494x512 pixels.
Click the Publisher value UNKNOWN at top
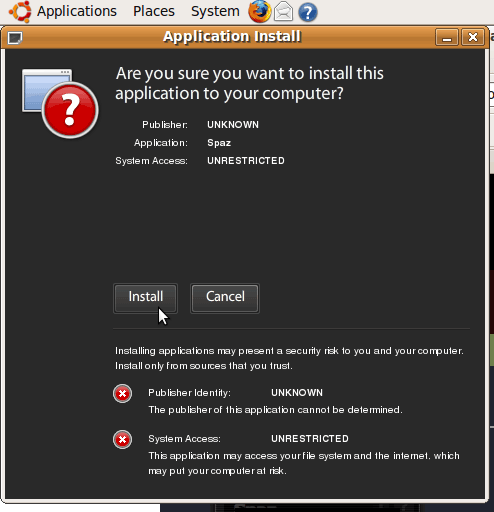point(233,125)
